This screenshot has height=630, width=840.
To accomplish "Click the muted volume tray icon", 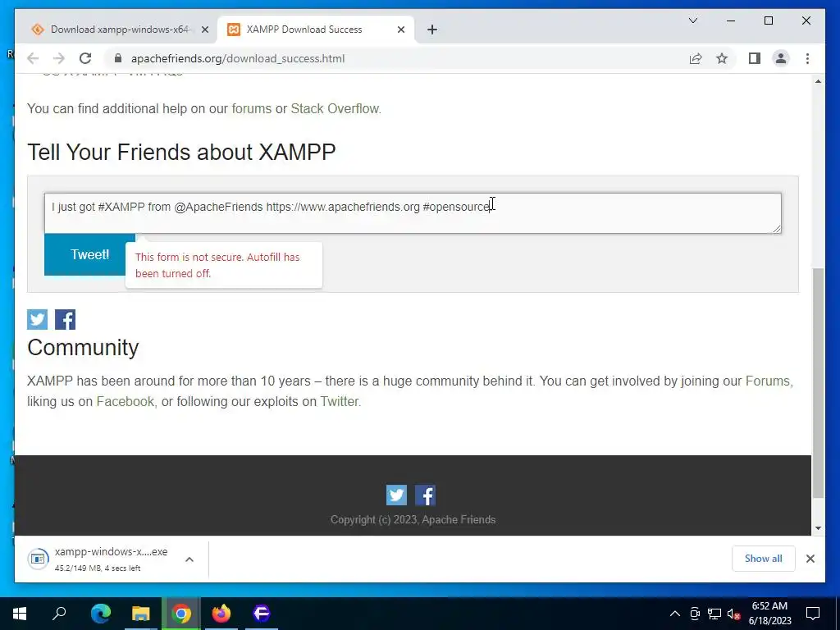I will click(x=734, y=614).
